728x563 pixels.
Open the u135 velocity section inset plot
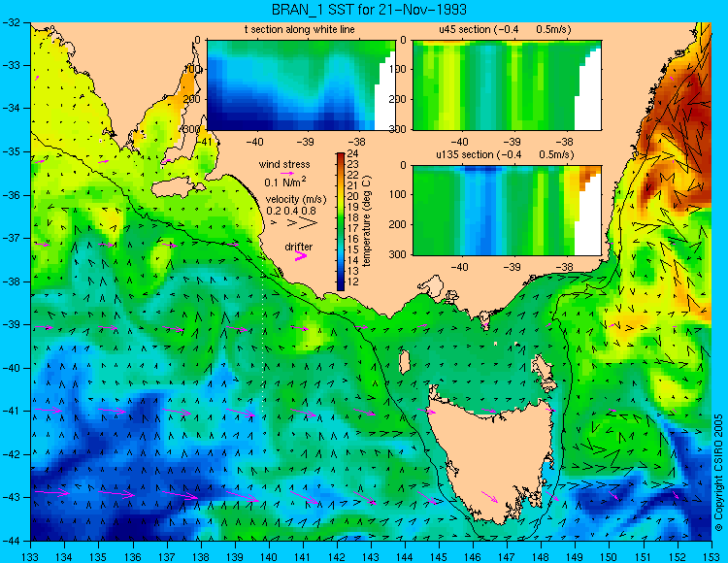coord(507,210)
